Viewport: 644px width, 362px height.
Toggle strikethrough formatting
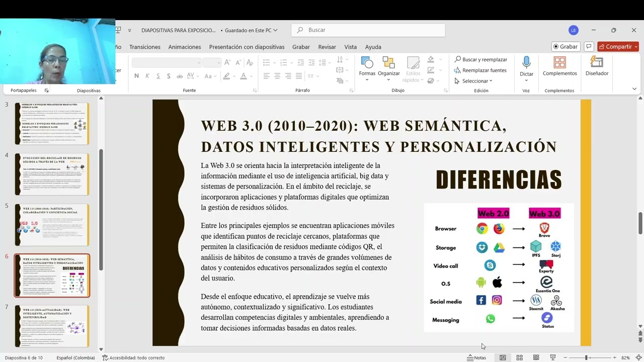pyautogui.click(x=180, y=76)
